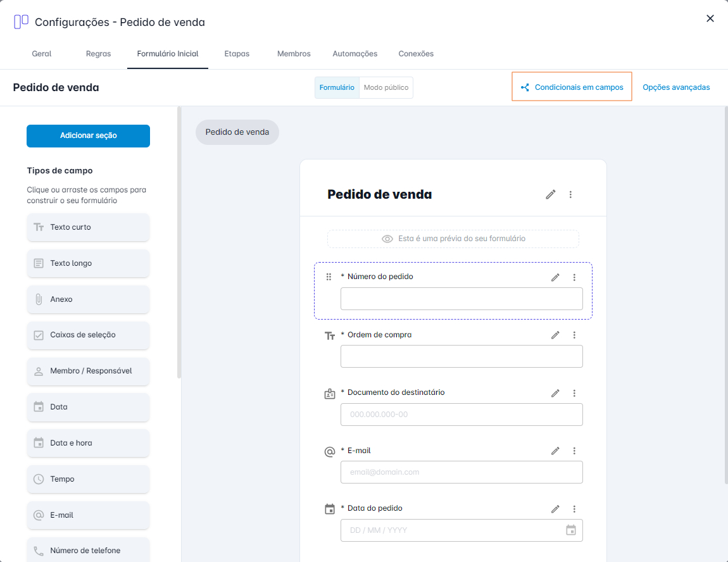Open calendar picker in Data do pedido input

click(x=571, y=530)
